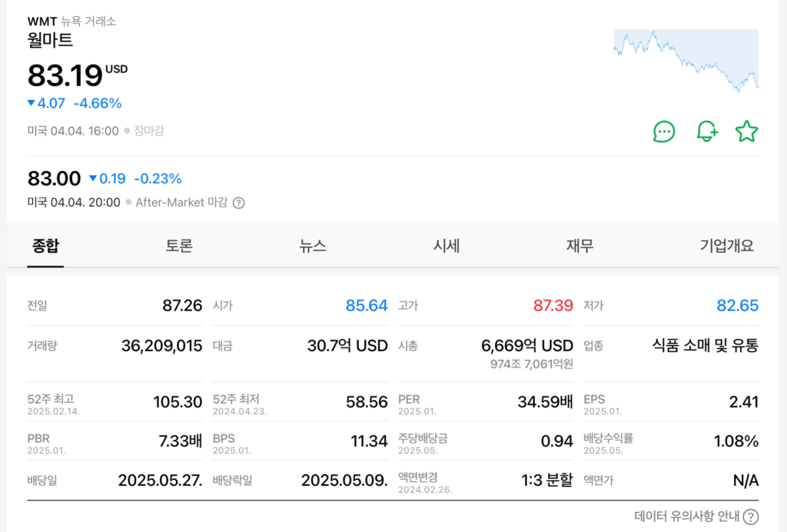
Task: Open help icon beside 데이터 유의사항 안내
Action: [x=751, y=517]
